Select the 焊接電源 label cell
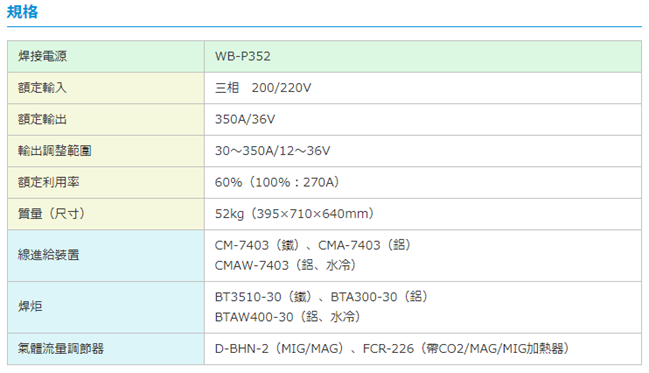Screen dimensions: 649x373 tap(106, 56)
